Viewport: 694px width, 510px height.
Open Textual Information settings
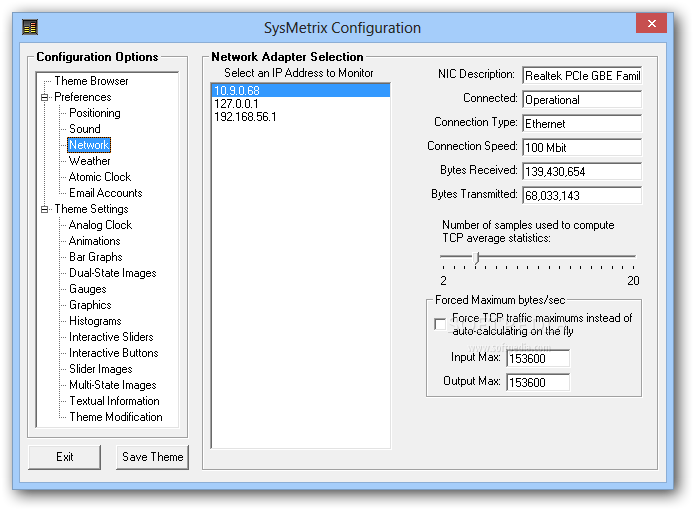pos(114,401)
